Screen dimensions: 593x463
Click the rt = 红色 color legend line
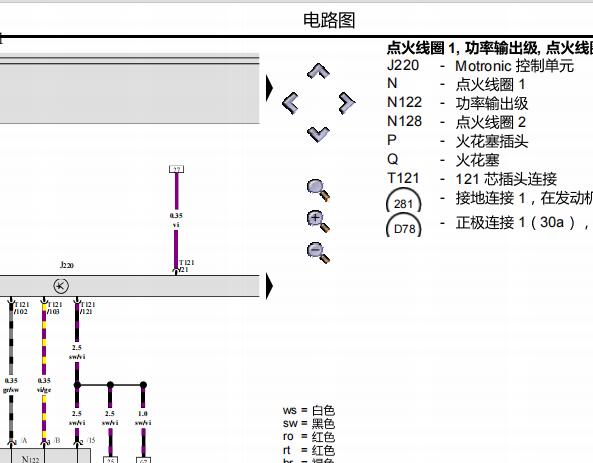tap(309, 450)
